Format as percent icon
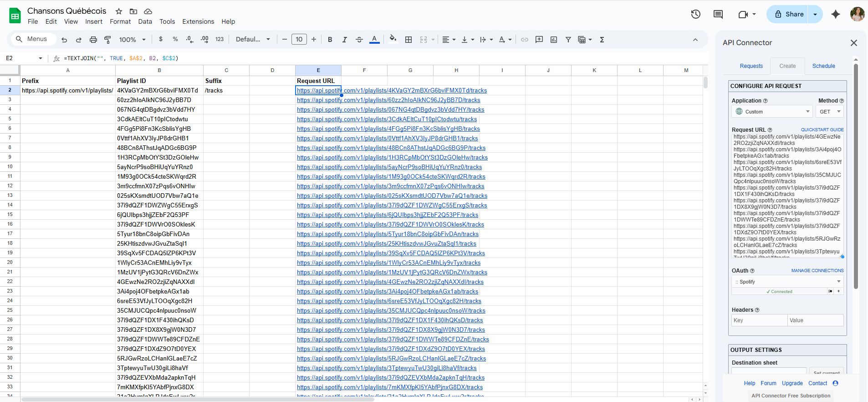Viewport: 868px width, 402px height. [x=175, y=40]
